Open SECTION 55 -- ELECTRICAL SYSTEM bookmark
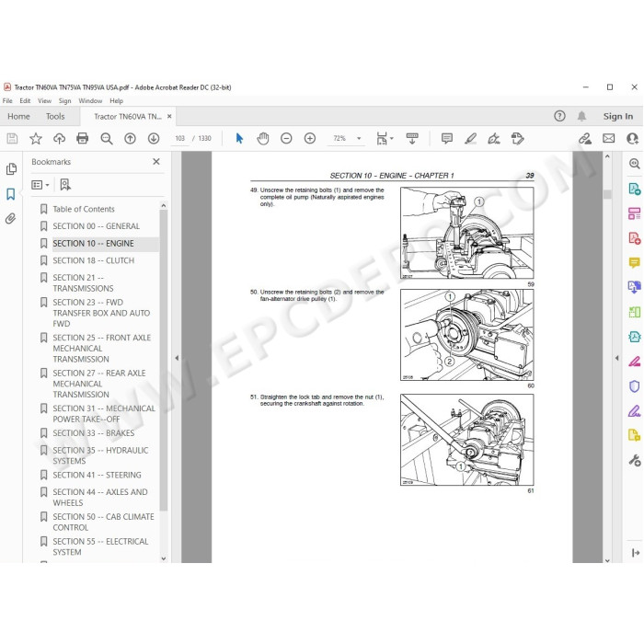Image resolution: width=644 pixels, height=644 pixels. pyautogui.click(x=100, y=546)
